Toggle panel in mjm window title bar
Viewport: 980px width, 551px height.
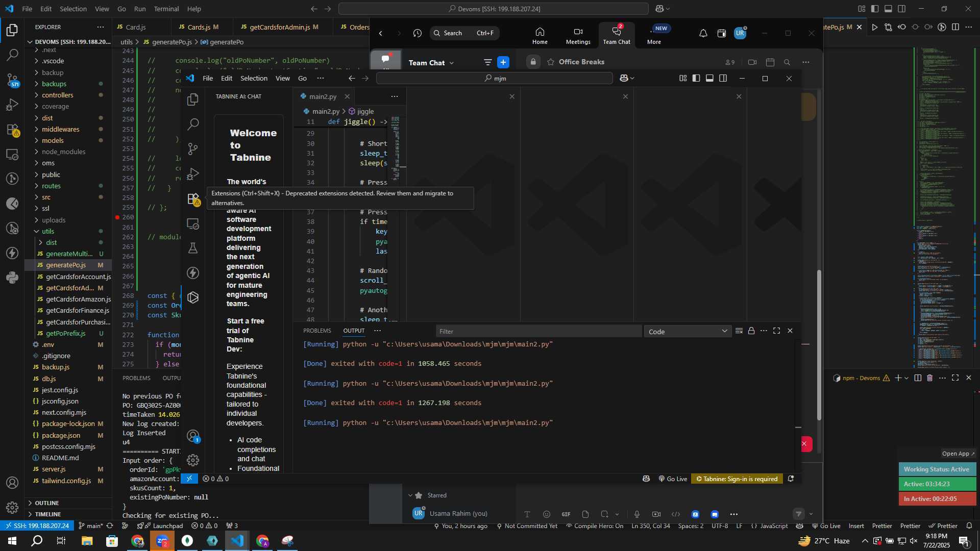tap(709, 78)
